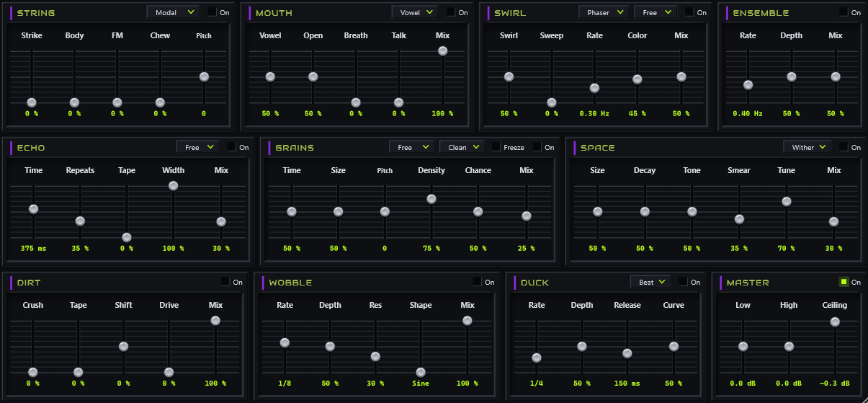
Task: Enable the GRAINS module On checkbox
Action: 537,147
